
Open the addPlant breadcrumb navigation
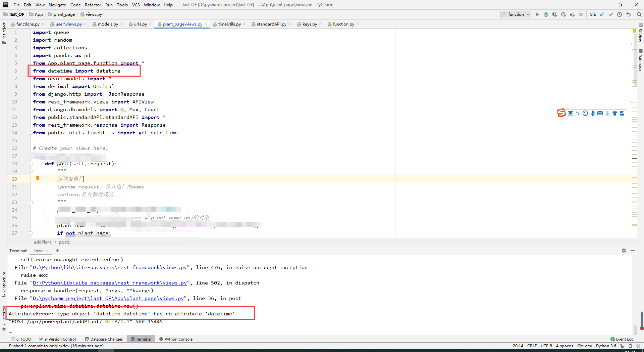(x=42, y=242)
